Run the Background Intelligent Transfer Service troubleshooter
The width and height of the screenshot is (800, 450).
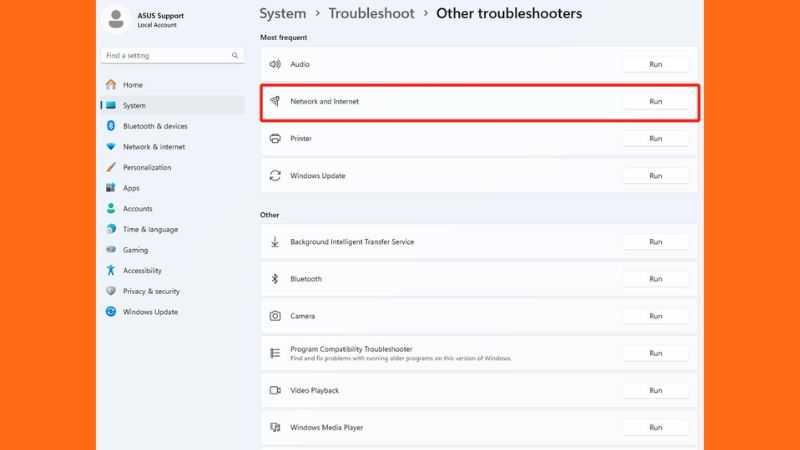click(656, 242)
